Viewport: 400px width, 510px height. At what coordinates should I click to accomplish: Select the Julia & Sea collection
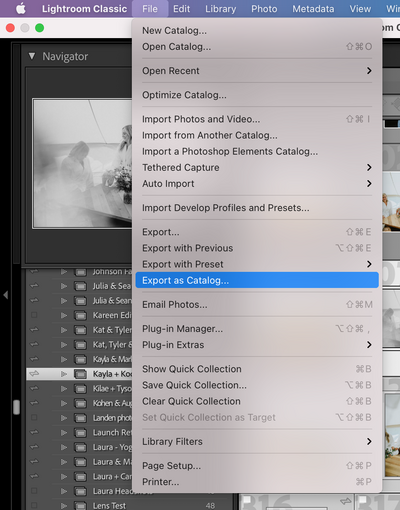click(x=112, y=286)
